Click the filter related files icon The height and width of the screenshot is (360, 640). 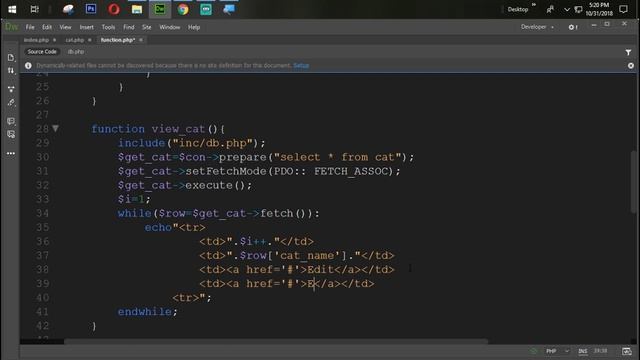coord(628,52)
